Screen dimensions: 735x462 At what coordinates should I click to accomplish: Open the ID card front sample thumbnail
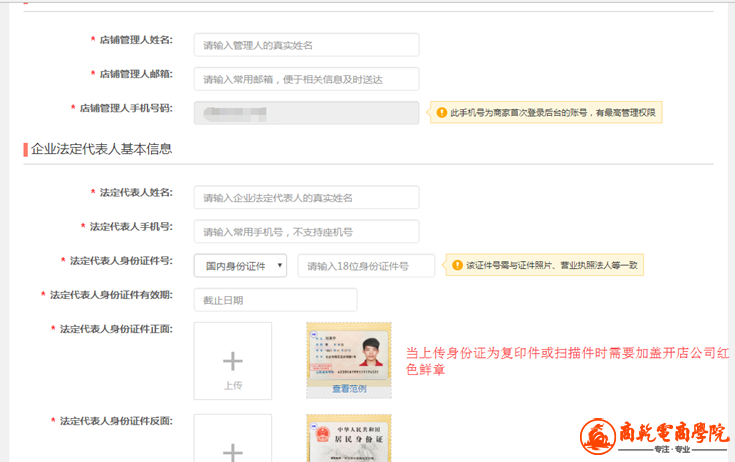pyautogui.click(x=349, y=353)
